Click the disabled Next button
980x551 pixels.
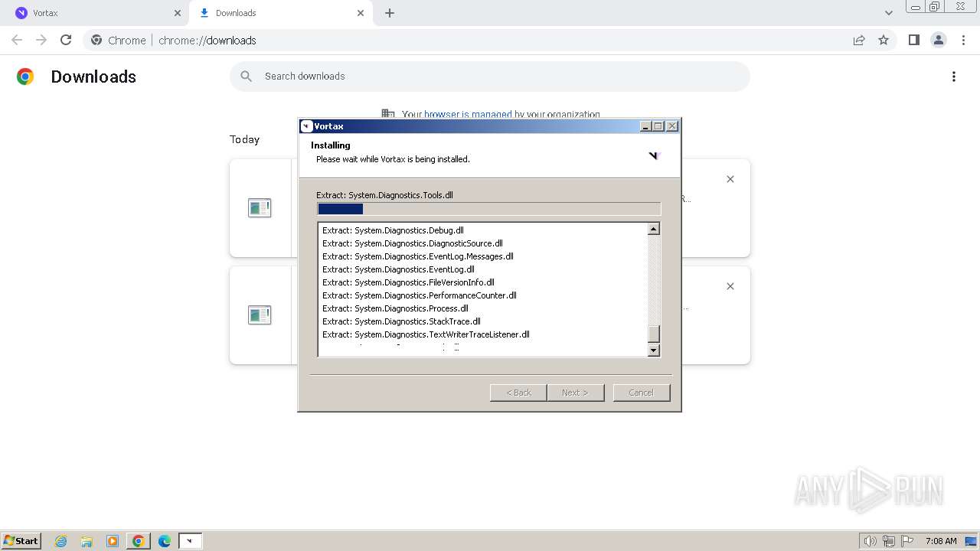[575, 393]
